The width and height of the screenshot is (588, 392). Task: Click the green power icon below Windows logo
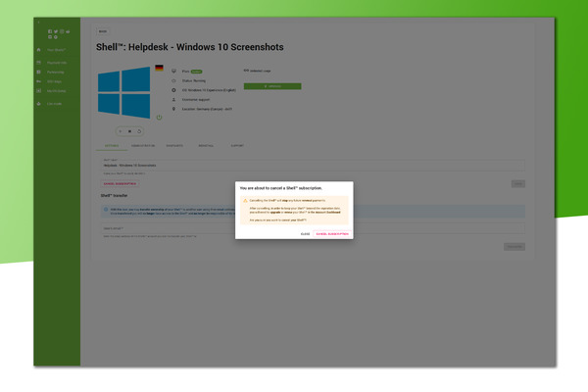point(159,117)
